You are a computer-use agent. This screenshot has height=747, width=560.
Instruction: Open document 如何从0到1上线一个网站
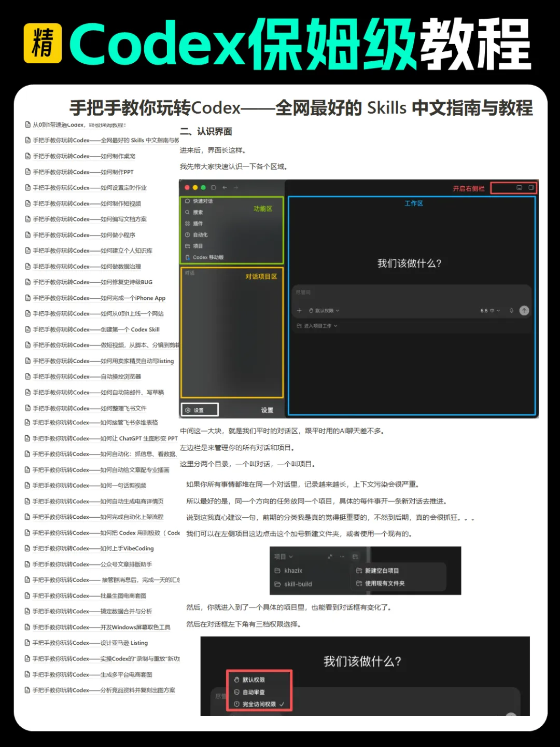coord(95,314)
